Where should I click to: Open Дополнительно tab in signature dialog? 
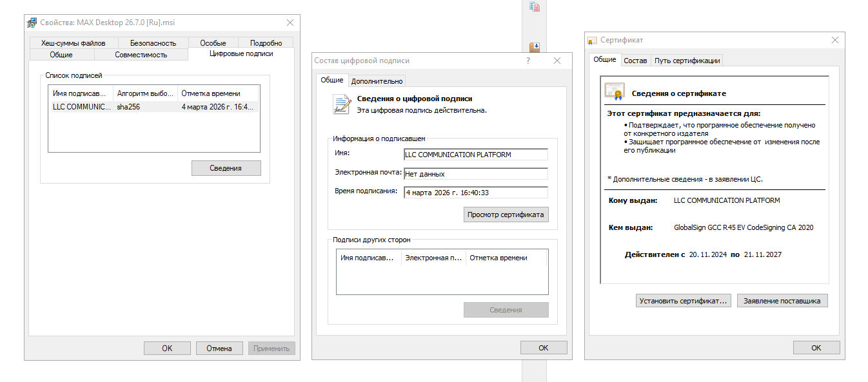(377, 81)
